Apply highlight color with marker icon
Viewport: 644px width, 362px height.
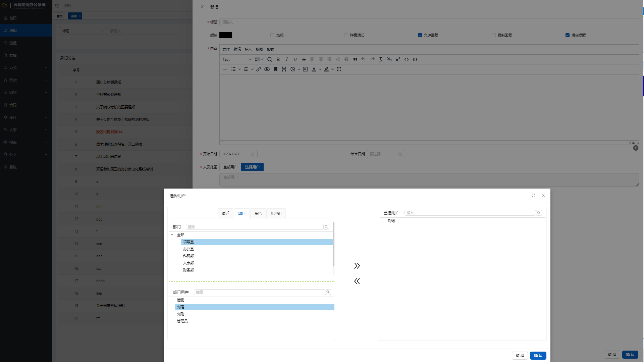click(326, 69)
